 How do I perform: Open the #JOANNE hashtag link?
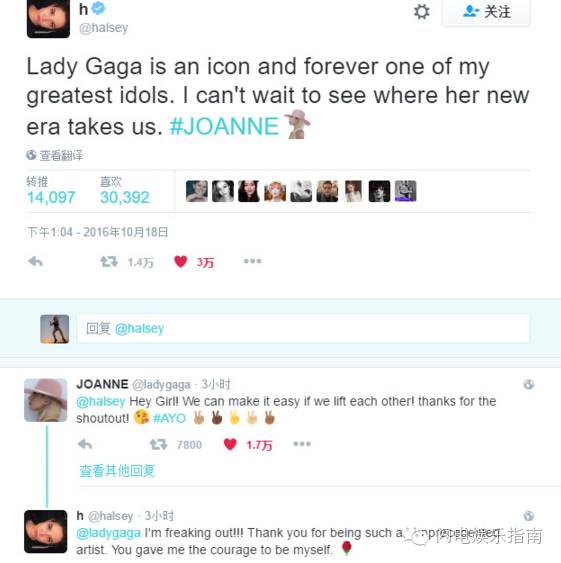(224, 126)
